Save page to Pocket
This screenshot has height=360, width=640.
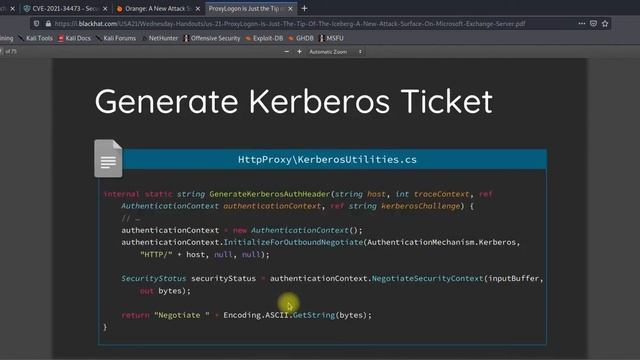(593, 24)
